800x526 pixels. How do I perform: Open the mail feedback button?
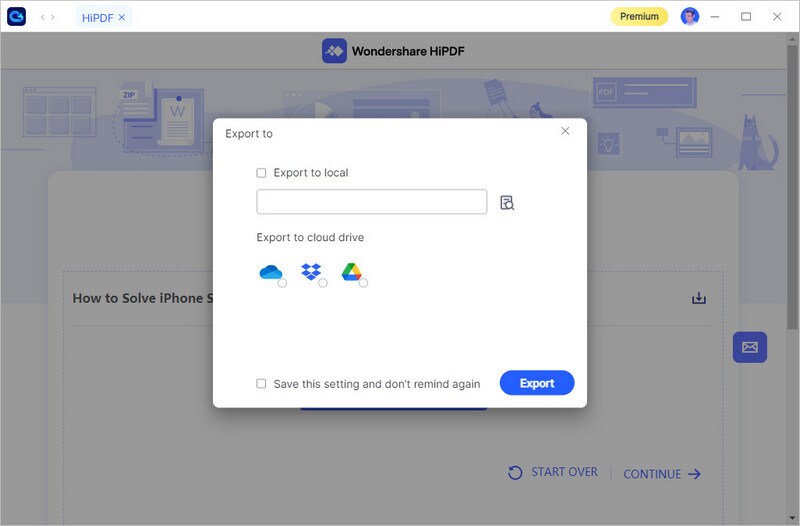pyautogui.click(x=750, y=347)
